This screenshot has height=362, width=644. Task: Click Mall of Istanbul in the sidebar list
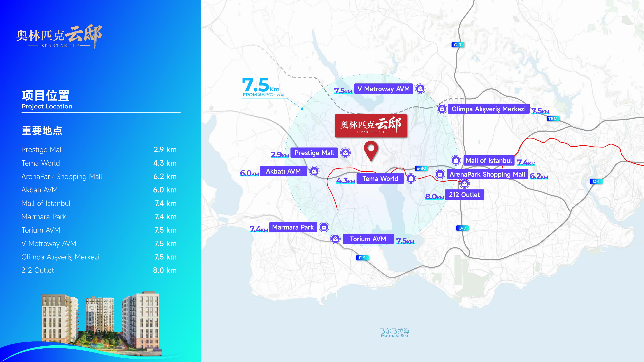pyautogui.click(x=46, y=203)
